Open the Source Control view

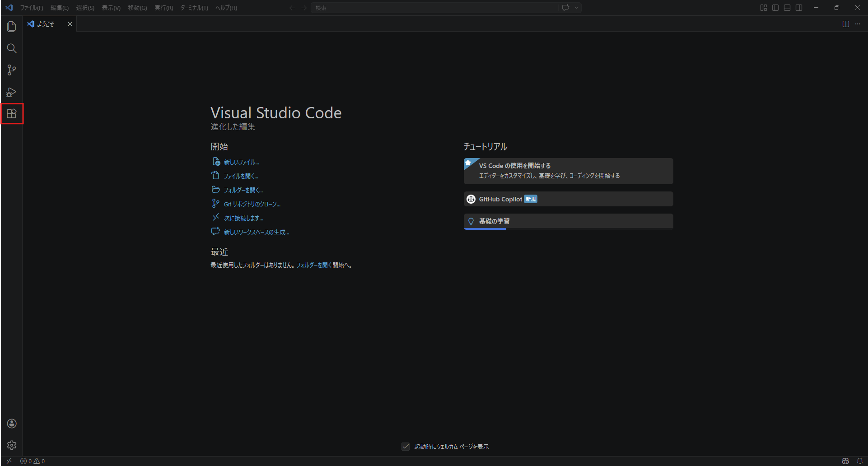point(12,70)
